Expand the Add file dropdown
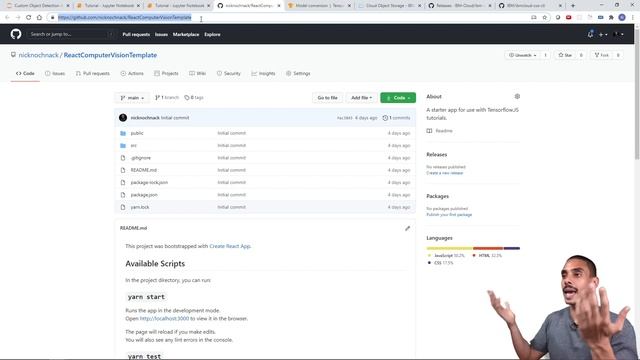This screenshot has width=640, height=360. point(361,98)
